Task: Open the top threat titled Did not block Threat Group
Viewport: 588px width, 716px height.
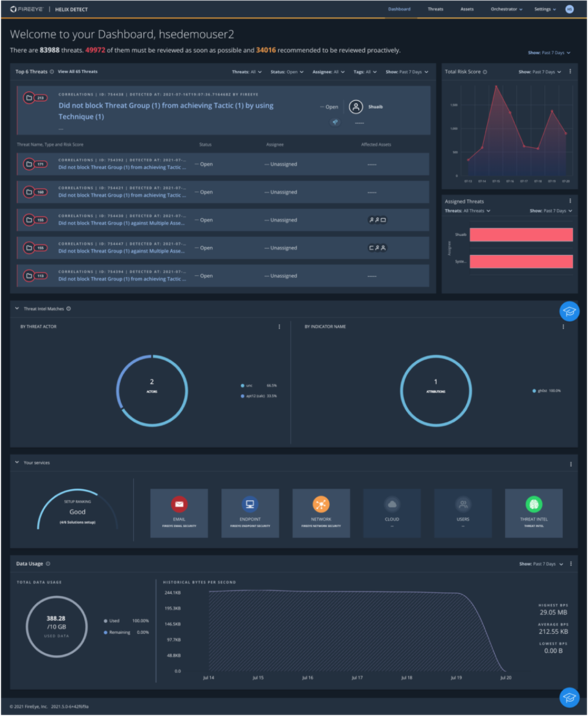Action: tap(166, 111)
